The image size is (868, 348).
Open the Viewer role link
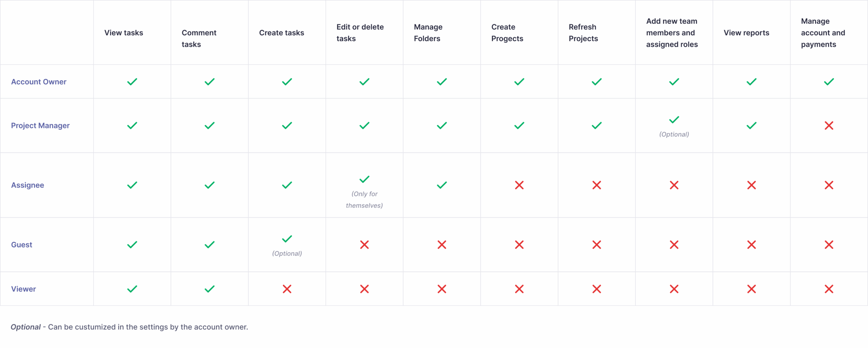pyautogui.click(x=23, y=289)
